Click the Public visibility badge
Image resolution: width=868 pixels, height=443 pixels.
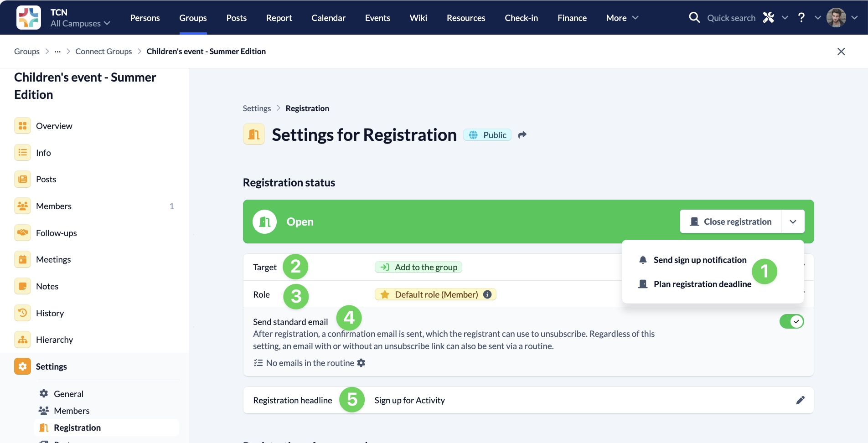point(488,135)
